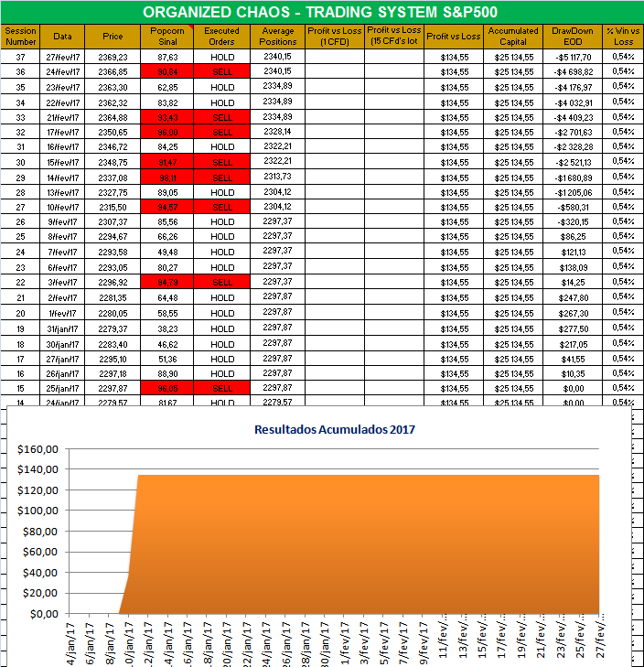Select the date cell 27/fev/17
This screenshot has height=667, width=644.
click(62, 57)
